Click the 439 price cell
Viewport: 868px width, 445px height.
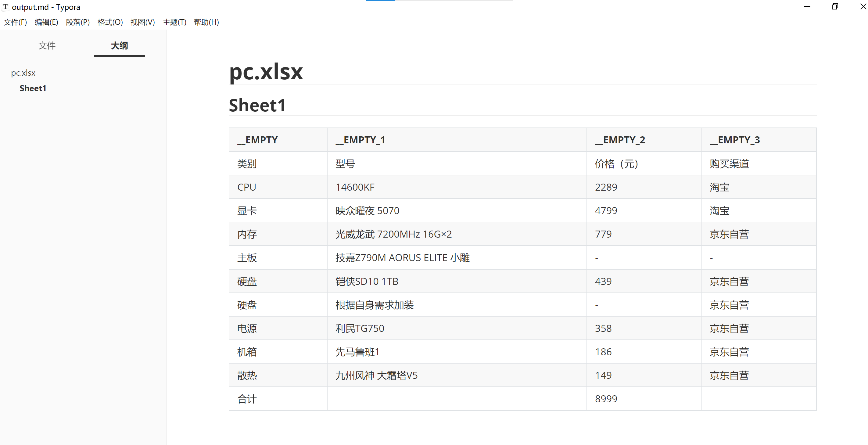coord(644,281)
